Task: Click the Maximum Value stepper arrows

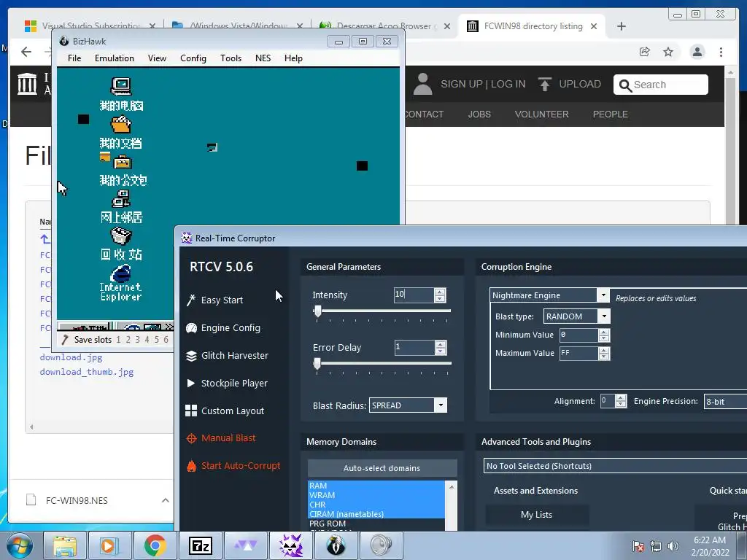Action: (604, 354)
